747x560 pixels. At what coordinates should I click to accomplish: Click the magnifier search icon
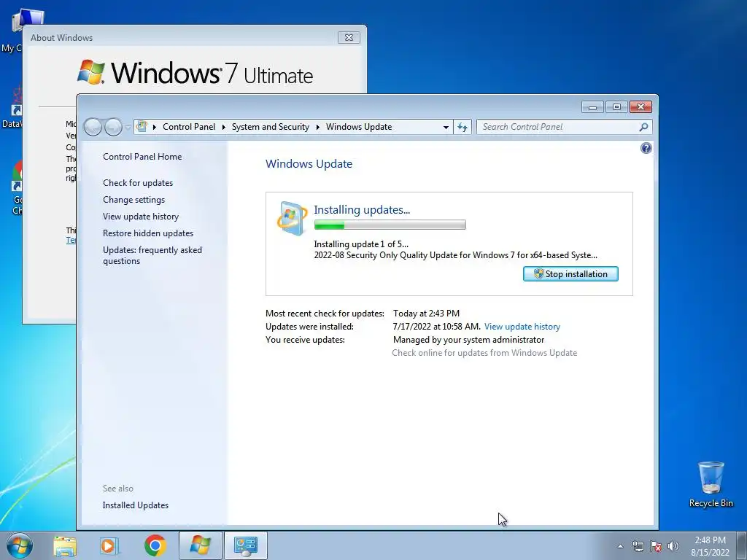click(x=643, y=127)
